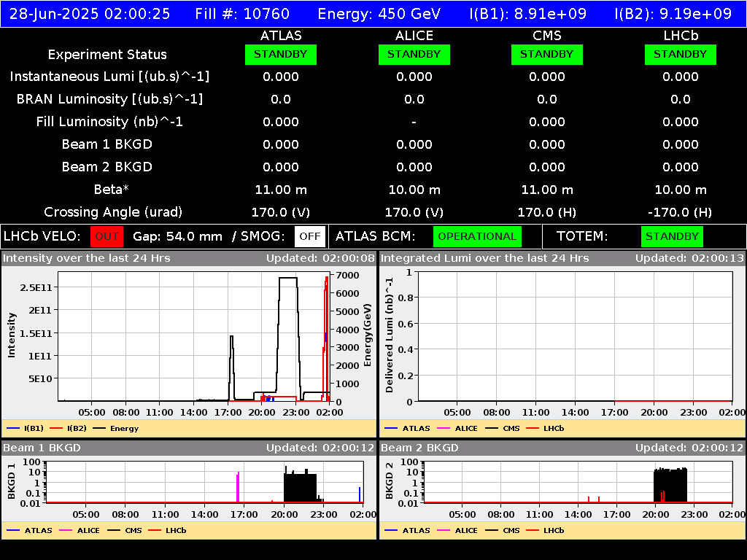
Task: Click the LHCb Beta* value 10.00 m
Action: pos(681,190)
